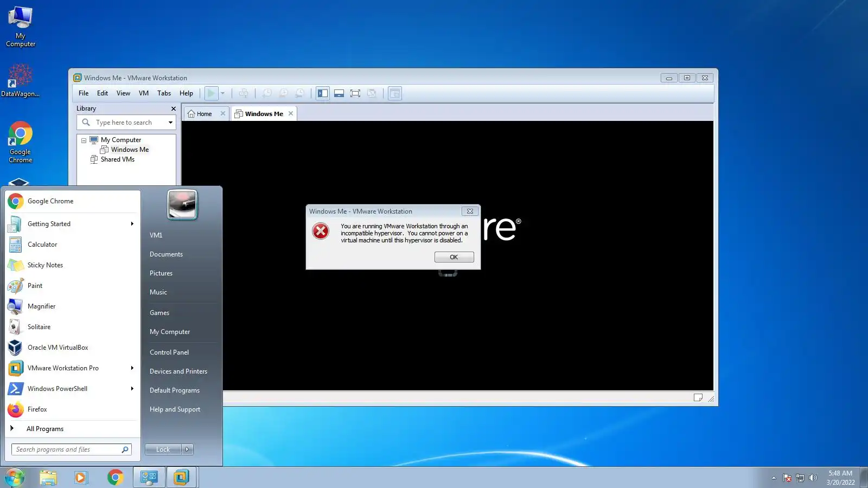868x488 pixels.
Task: Expand VMware Workstation Pro submenu arrow
Action: (x=132, y=368)
